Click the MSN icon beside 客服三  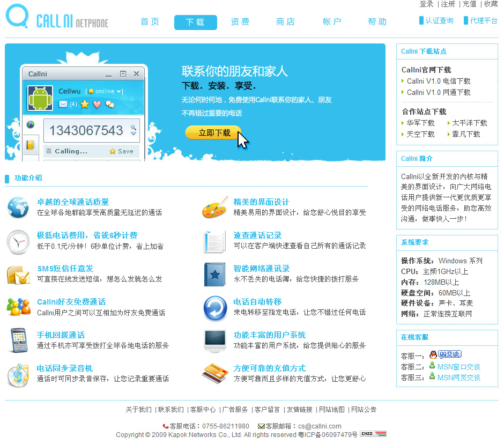click(x=432, y=376)
